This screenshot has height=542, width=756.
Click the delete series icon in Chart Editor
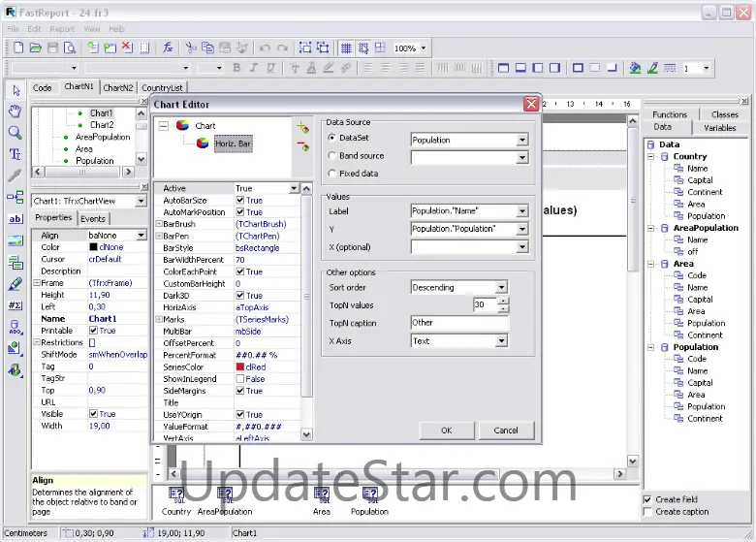(302, 146)
